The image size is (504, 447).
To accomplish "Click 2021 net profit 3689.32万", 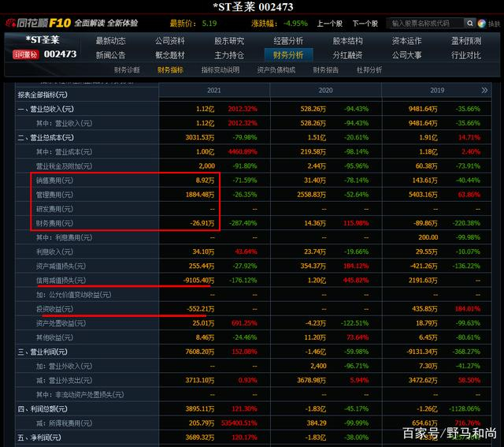I will 199,438.
